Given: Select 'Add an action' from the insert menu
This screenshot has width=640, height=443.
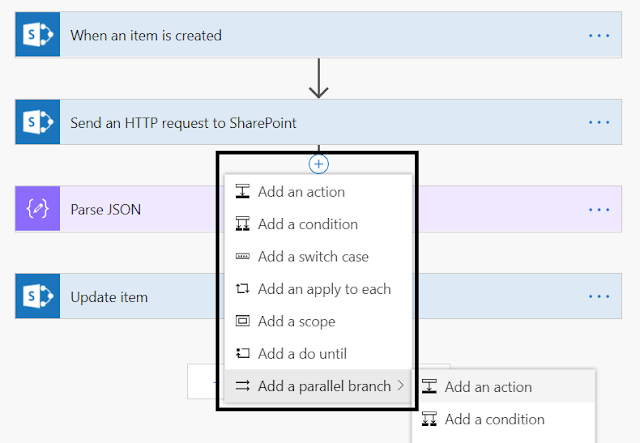Looking at the screenshot, I should coord(301,192).
